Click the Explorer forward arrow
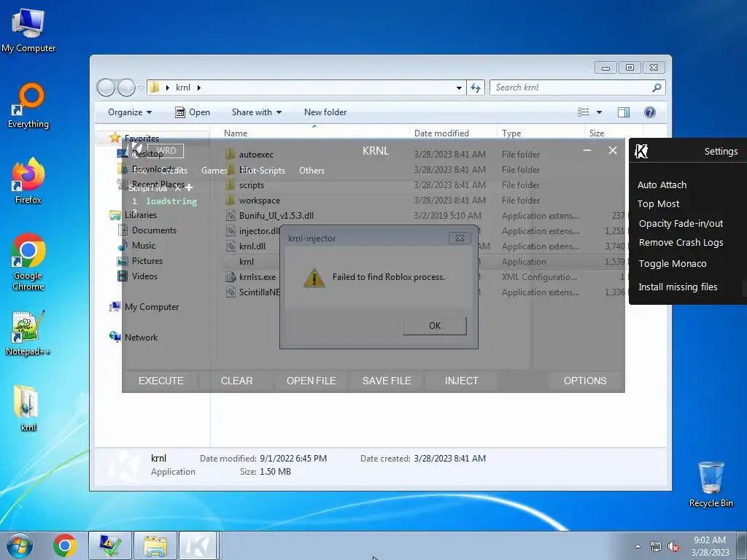This screenshot has height=560, width=747. [126, 87]
